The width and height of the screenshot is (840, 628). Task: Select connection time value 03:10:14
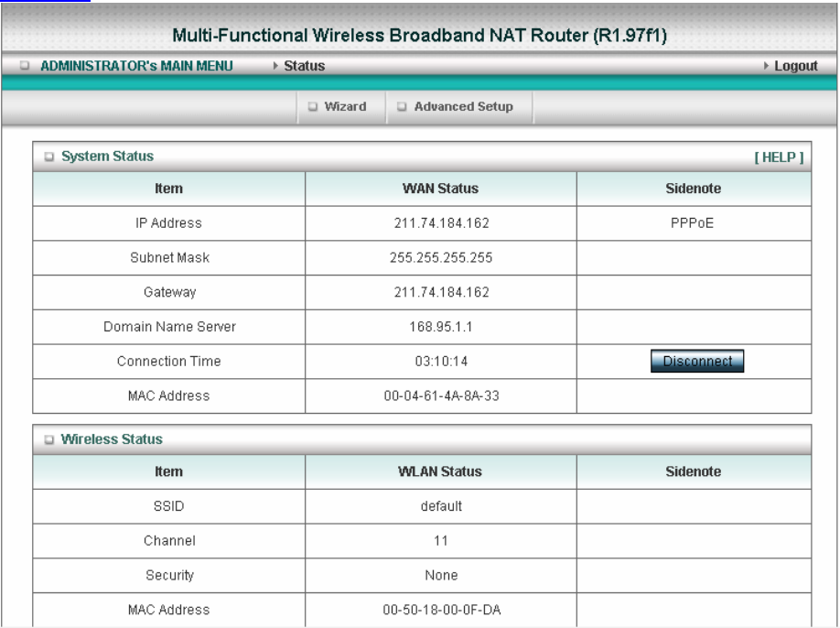pyautogui.click(x=441, y=362)
